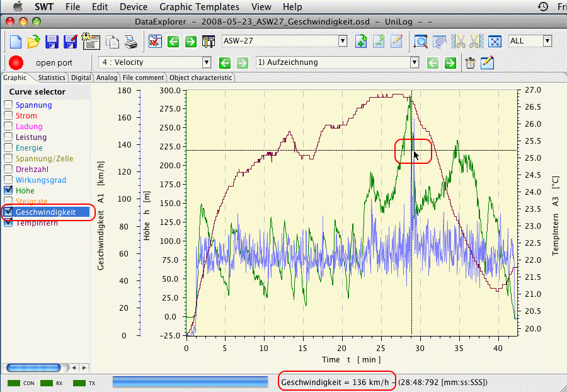Select the Geschwindigkeit curve name
The height and width of the screenshot is (392, 567).
45,212
